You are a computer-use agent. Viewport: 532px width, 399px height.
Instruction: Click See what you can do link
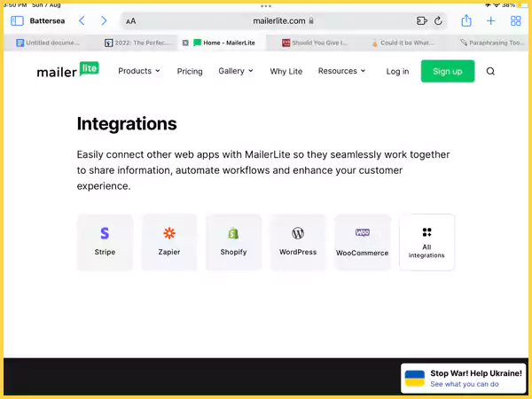[465, 384]
